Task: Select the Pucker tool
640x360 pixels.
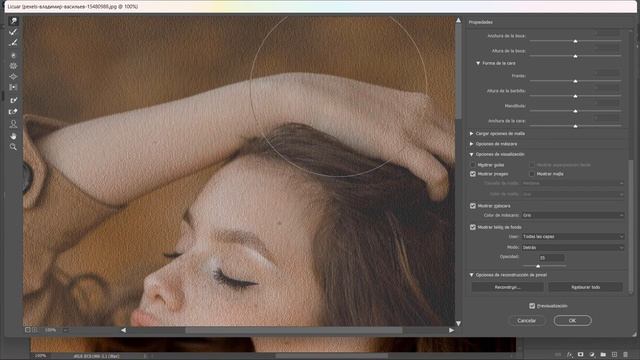Action: point(13,66)
